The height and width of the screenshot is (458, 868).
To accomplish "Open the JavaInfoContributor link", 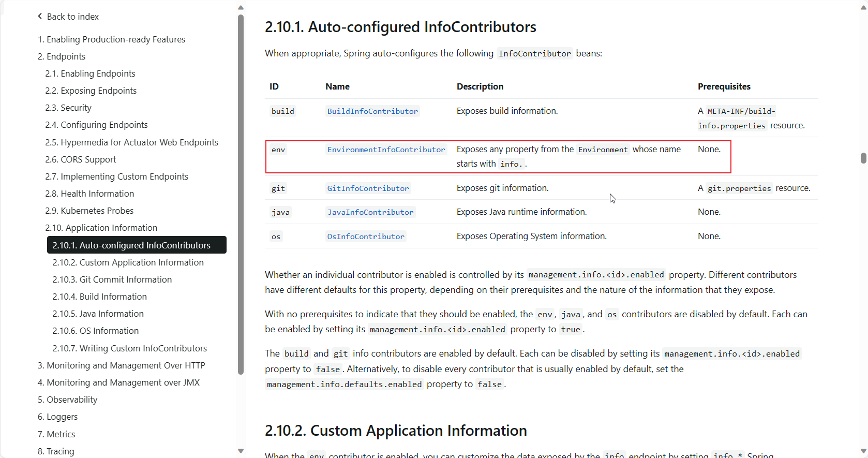I will click(x=370, y=212).
